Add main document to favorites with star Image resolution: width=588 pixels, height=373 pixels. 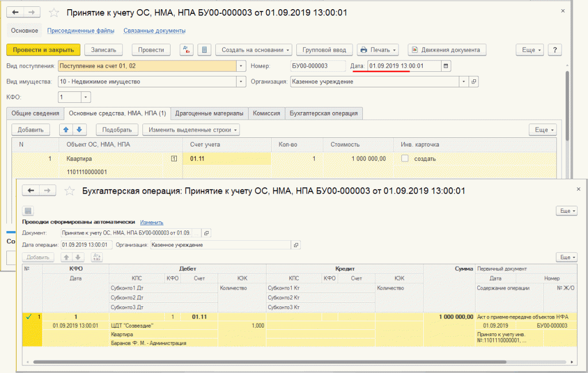click(x=54, y=13)
